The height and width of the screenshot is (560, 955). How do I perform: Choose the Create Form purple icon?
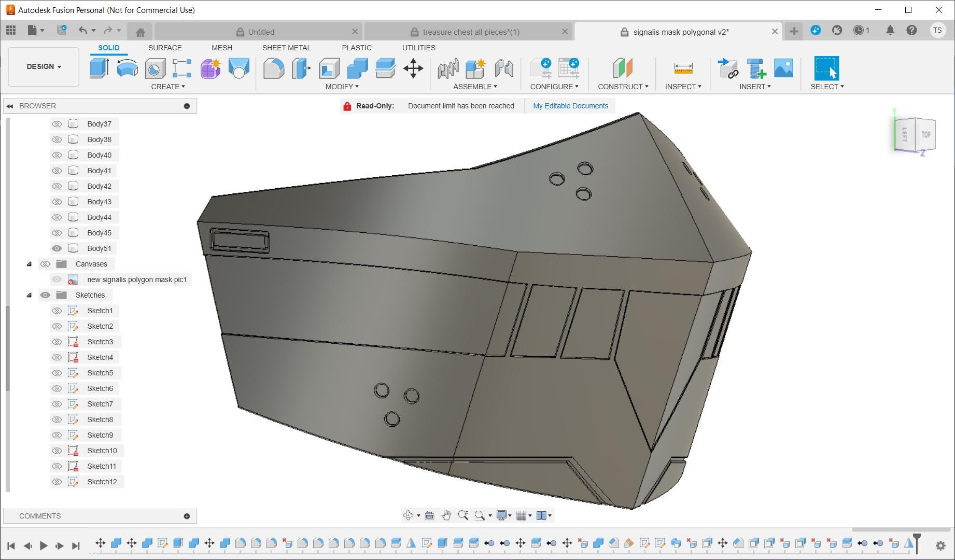[210, 68]
